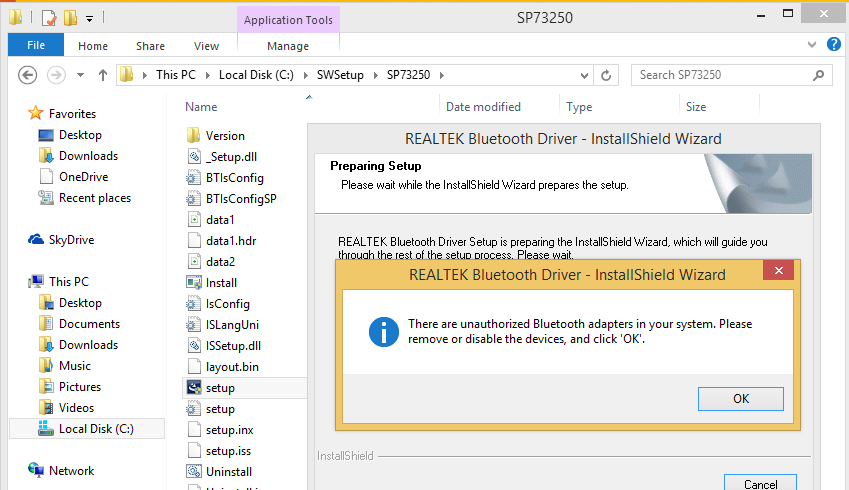The image size is (849, 490).
Task: Click OK in the unauthorized Bluetooth adapters dialog
Action: coord(740,398)
